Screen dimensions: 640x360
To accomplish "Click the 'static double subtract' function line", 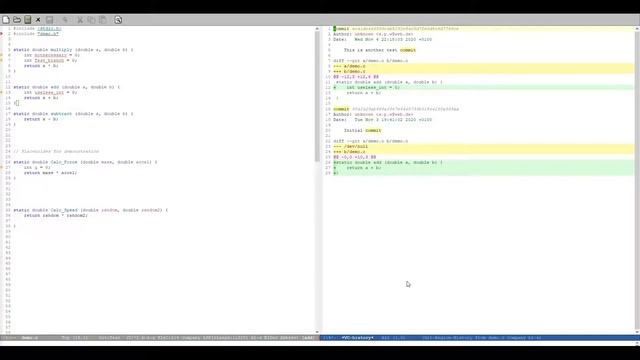I will coord(73,114).
